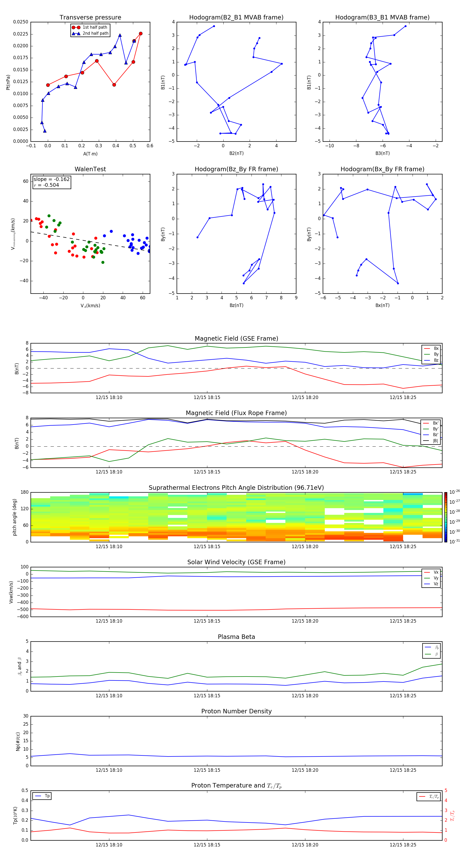Click '12/15 18:20' tick under Solar Wind
Screen dimensions: 473x868
pos(305,621)
